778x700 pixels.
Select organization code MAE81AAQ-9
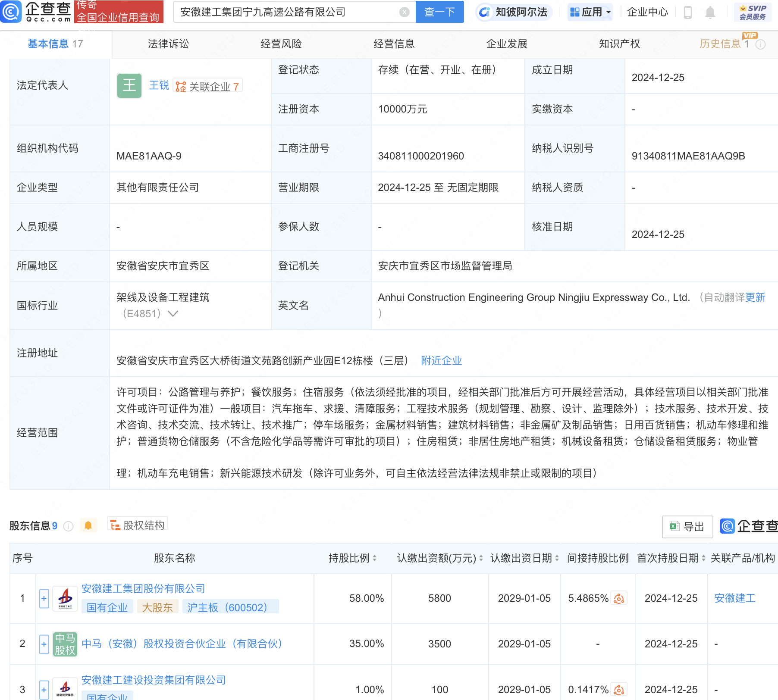click(149, 156)
